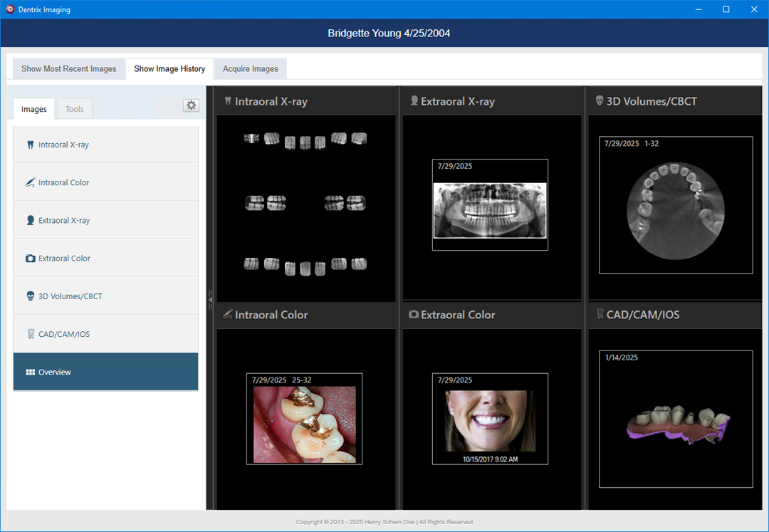This screenshot has width=769, height=532.
Task: Open the panoramic X-ray thumbnail dated 7/29/2025
Action: (490, 205)
